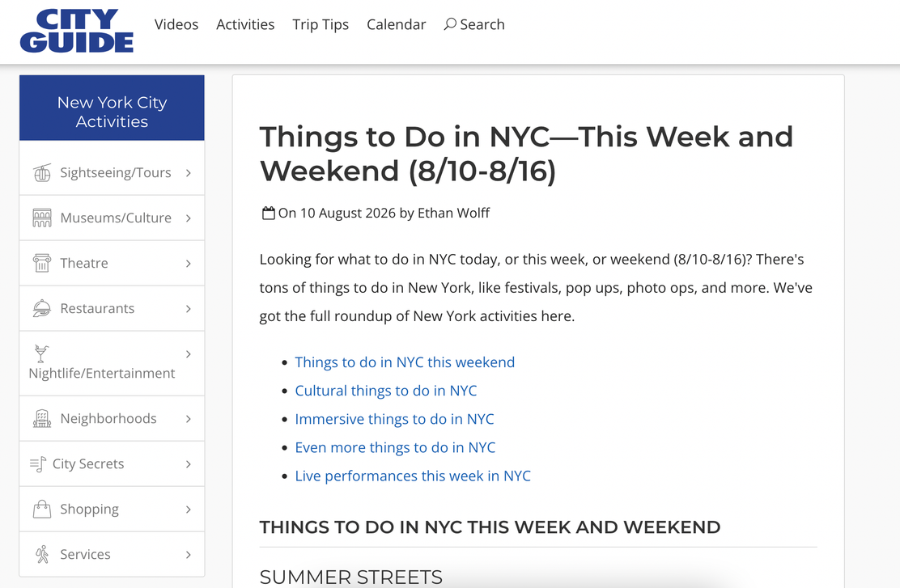This screenshot has width=900, height=588.
Task: Click the City Guide logo
Action: pyautogui.click(x=77, y=31)
